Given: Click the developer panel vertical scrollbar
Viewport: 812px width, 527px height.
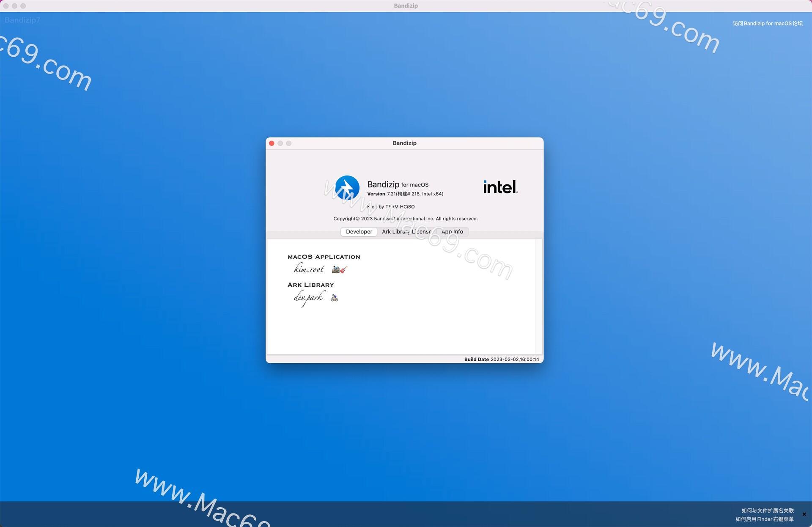Looking at the screenshot, I should 539,296.
